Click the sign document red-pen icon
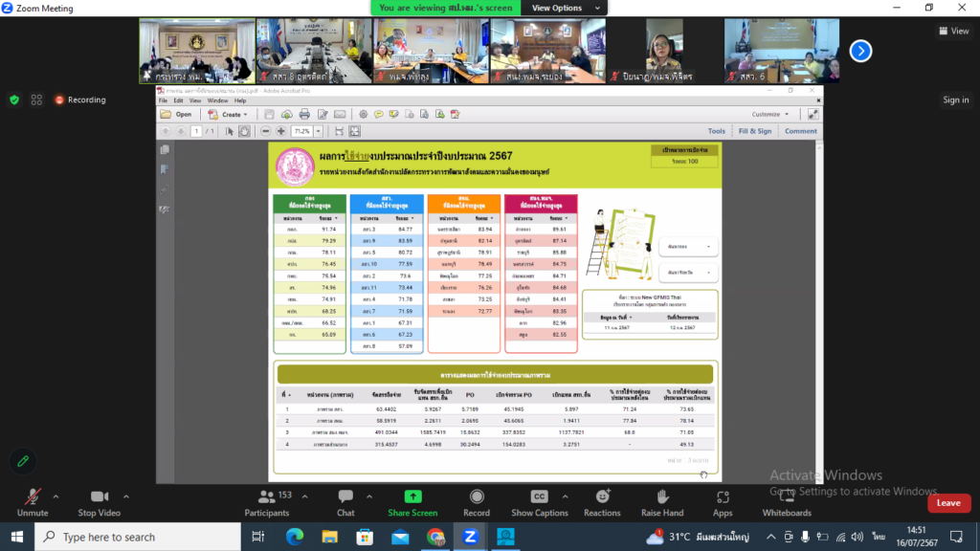This screenshot has width=980, height=551. tap(455, 115)
